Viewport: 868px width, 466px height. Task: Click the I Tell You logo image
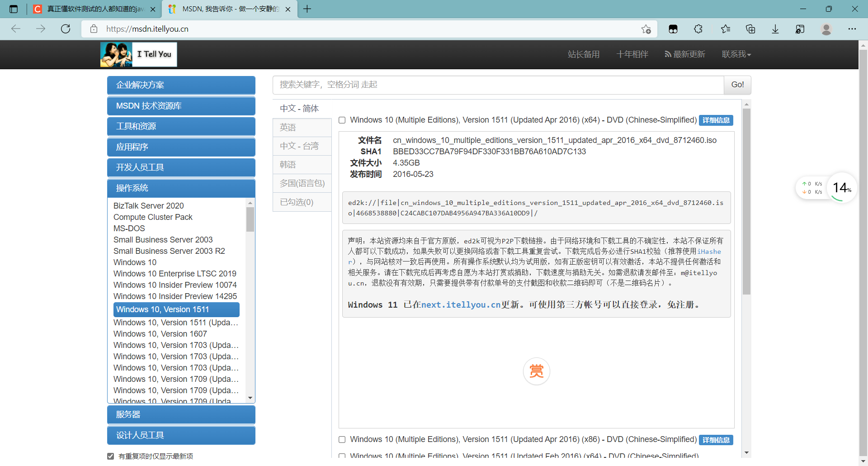[139, 54]
